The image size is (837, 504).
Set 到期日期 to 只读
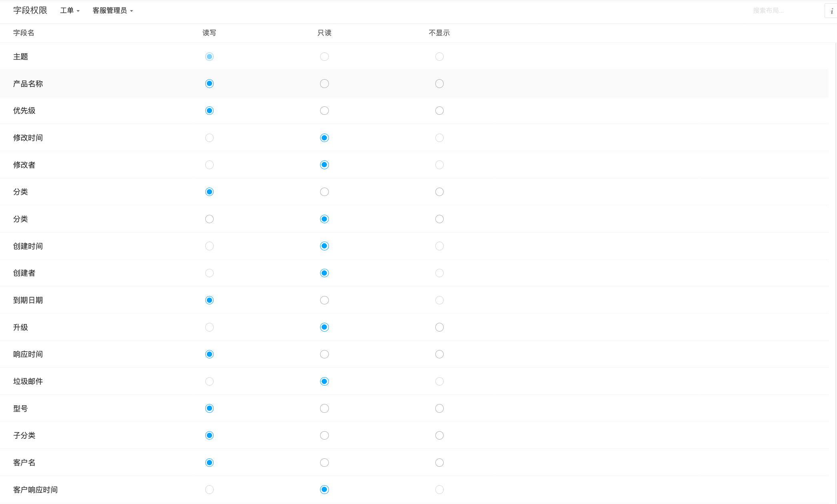coord(324,300)
